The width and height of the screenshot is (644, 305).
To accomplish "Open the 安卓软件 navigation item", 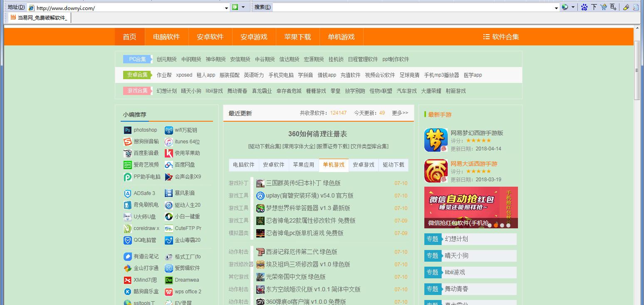I will coord(210,37).
